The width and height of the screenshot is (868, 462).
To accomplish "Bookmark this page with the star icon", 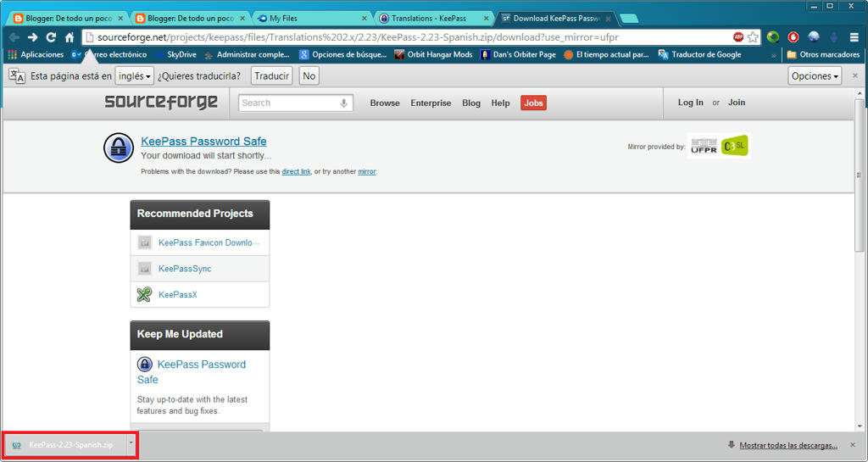I will tap(753, 37).
